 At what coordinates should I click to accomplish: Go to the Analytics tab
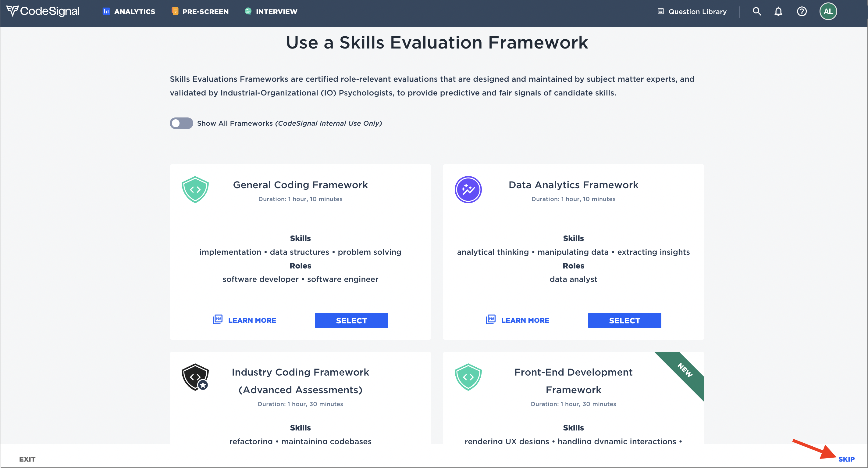point(129,12)
